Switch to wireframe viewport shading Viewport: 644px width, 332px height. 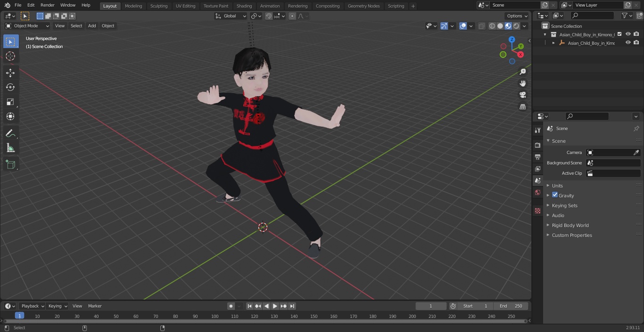click(x=492, y=26)
